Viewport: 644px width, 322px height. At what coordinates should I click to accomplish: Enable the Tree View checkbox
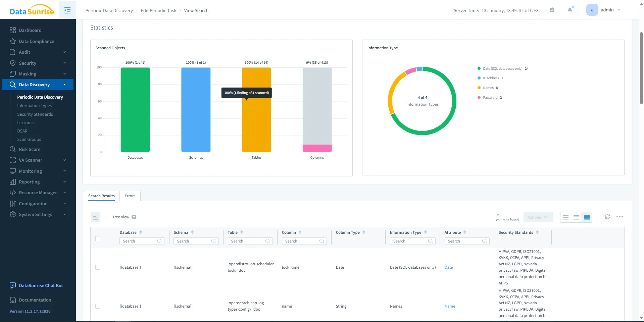pyautogui.click(x=108, y=217)
